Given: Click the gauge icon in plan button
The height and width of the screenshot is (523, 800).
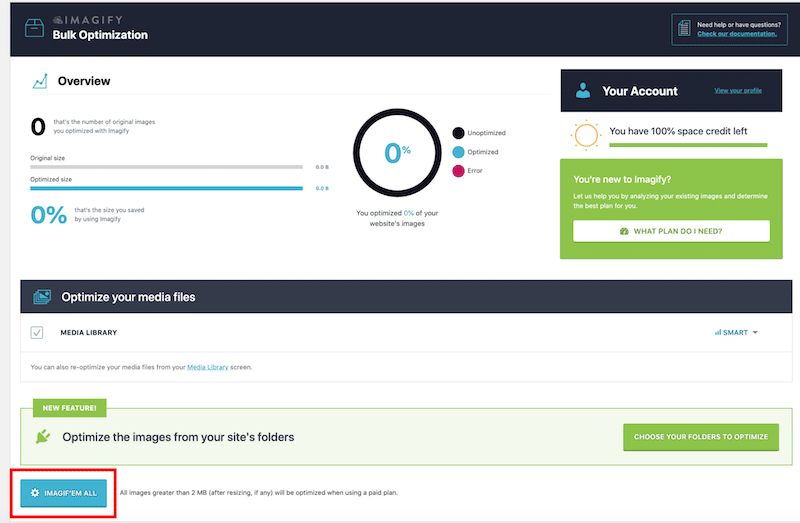Looking at the screenshot, I should click(624, 231).
